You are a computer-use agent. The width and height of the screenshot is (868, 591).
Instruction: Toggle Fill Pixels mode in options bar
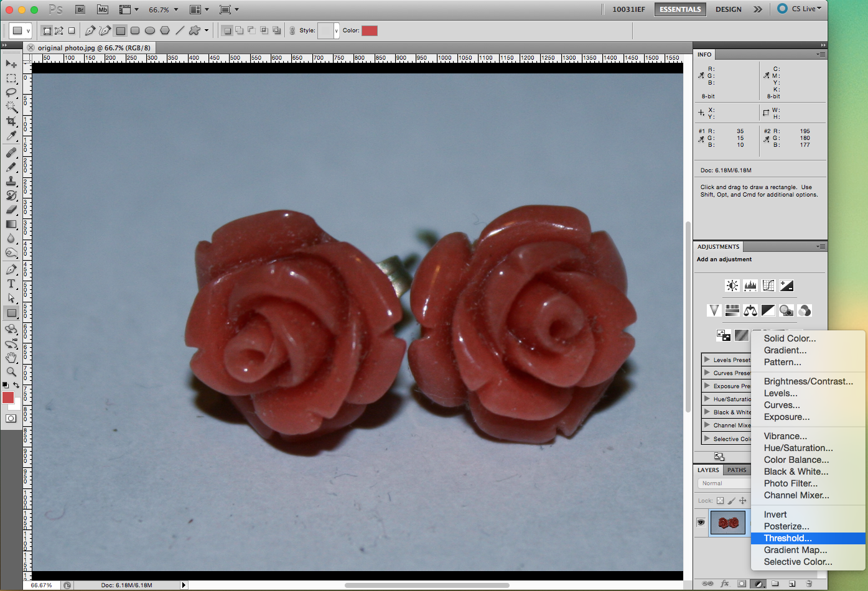72,30
